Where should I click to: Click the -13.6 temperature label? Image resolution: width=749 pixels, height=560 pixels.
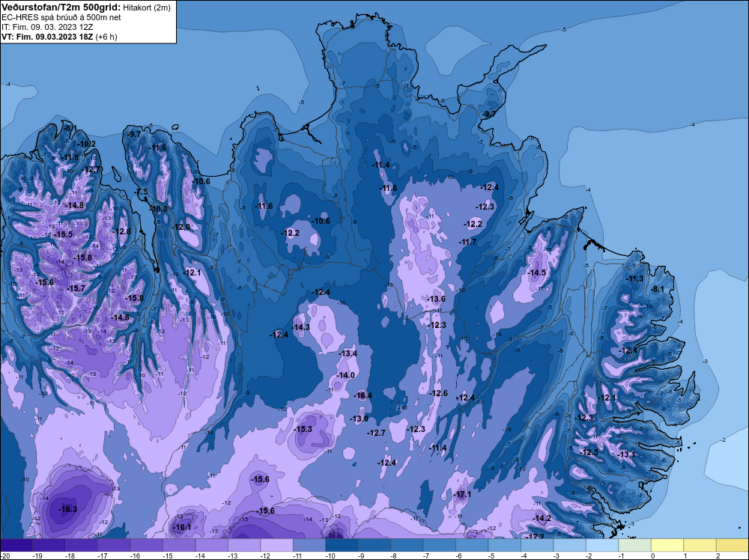click(436, 299)
